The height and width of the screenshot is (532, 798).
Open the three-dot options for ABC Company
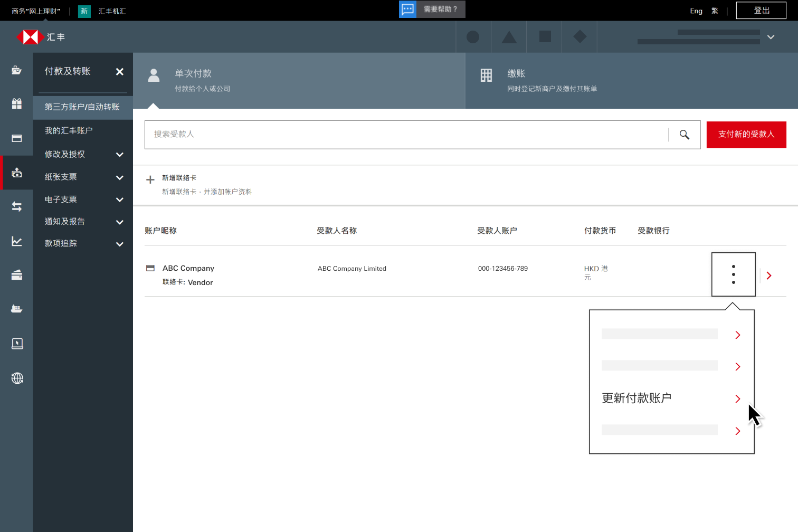pos(733,274)
